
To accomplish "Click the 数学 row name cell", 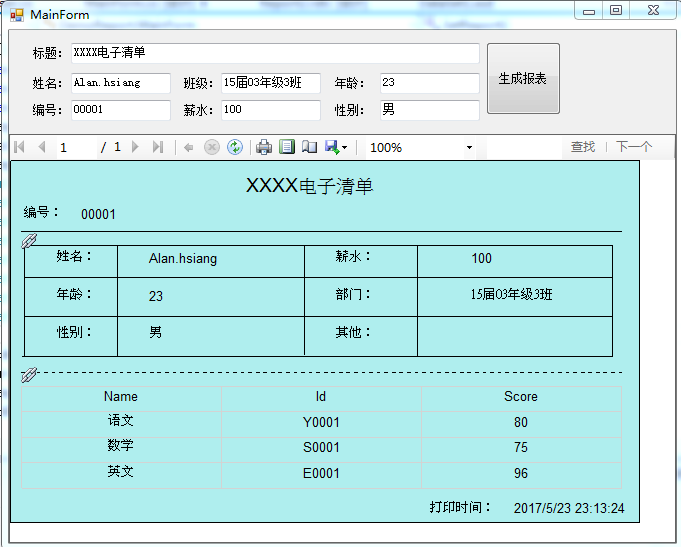I will (121, 450).
